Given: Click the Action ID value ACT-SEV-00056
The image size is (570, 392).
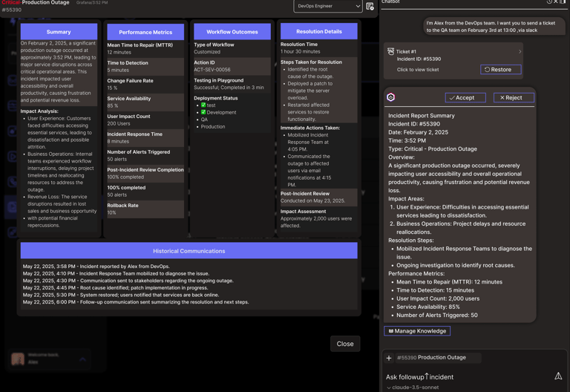Looking at the screenshot, I should click(212, 70).
